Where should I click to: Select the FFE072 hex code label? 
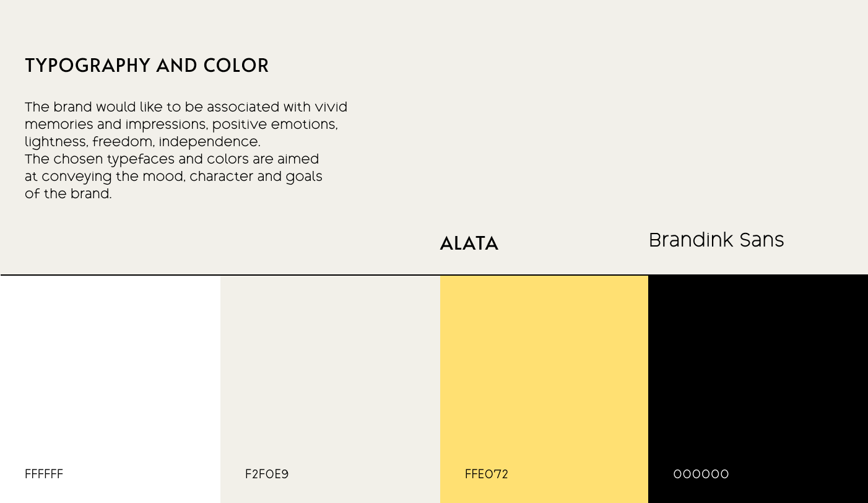click(x=487, y=475)
